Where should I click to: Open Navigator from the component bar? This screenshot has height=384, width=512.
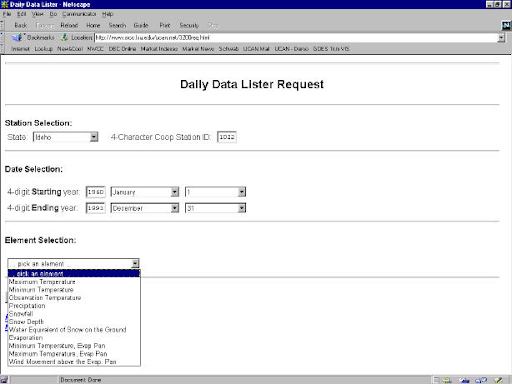(x=447, y=380)
